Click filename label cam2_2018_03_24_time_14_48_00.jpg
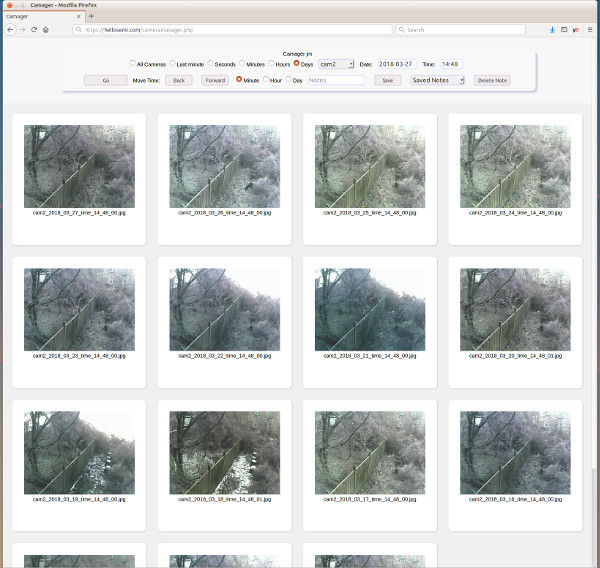600x568 pixels. 515,212
